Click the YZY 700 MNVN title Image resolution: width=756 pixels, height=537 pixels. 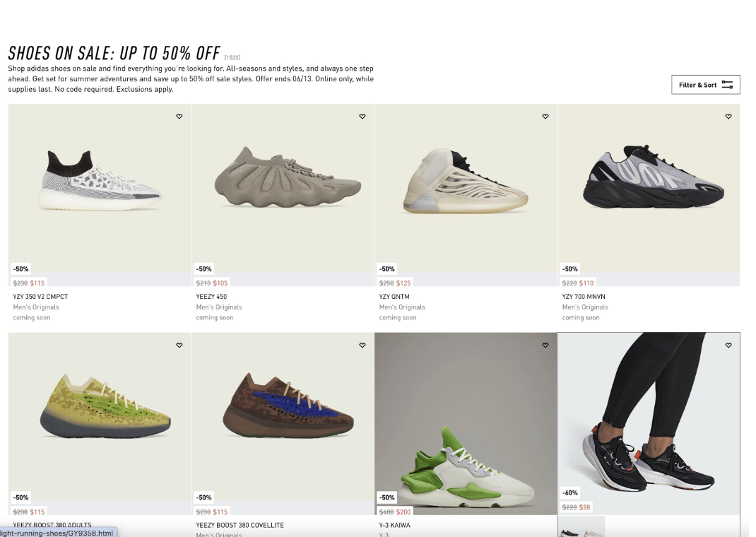pyautogui.click(x=584, y=297)
